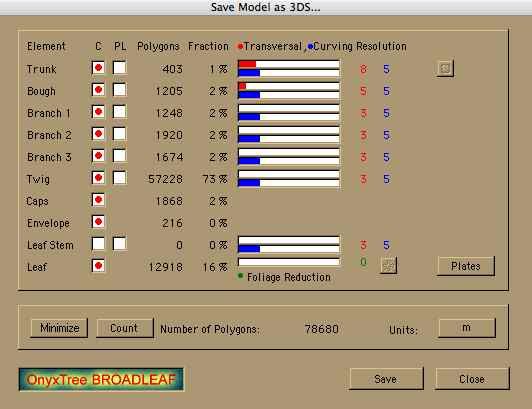Click the Foliage Reduction value 0

363,262
